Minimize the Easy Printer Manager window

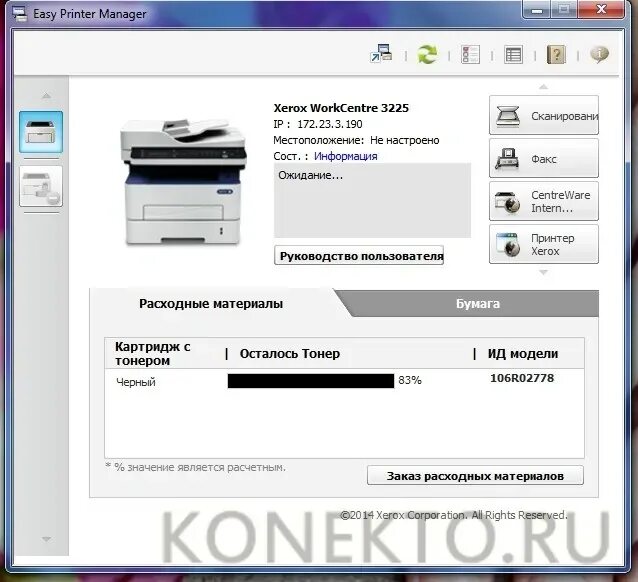[x=537, y=9]
